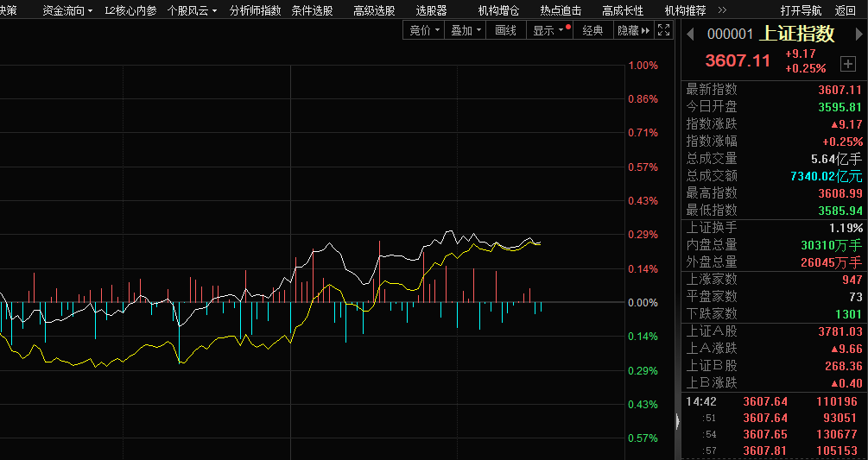868x460 pixels.
Task: Click the 1.00% axis label on the chart
Action: [643, 66]
